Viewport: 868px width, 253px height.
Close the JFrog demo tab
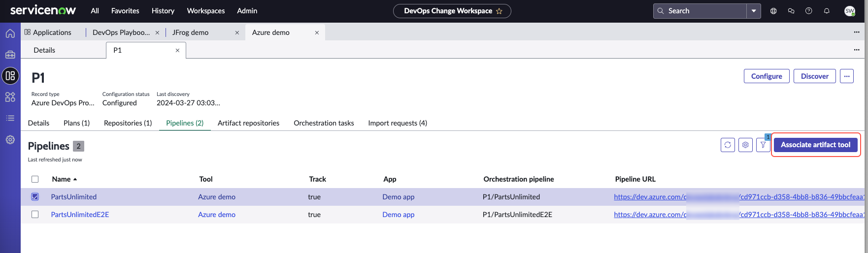click(x=237, y=32)
